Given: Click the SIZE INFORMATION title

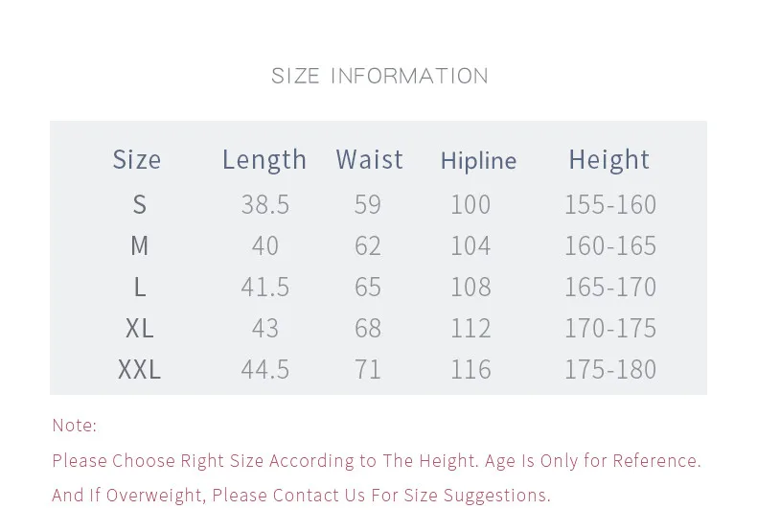Looking at the screenshot, I should point(379,77).
